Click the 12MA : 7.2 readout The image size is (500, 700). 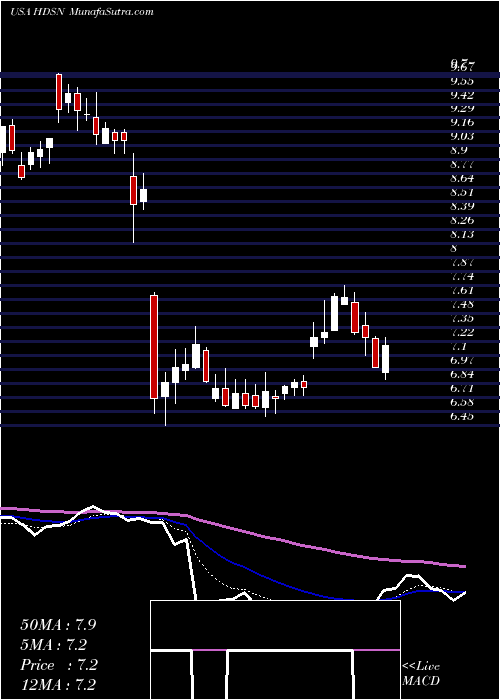[58, 685]
